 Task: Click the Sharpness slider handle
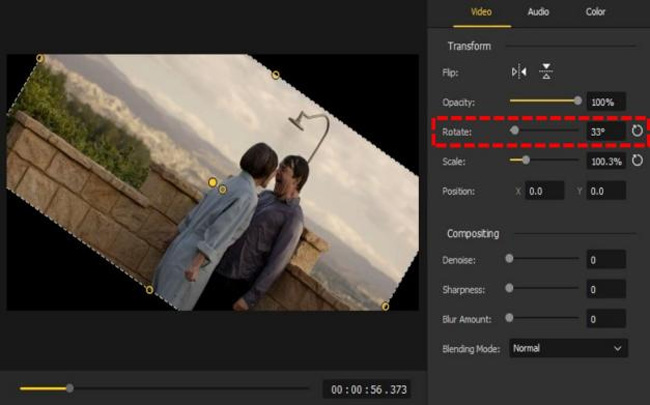(x=509, y=288)
